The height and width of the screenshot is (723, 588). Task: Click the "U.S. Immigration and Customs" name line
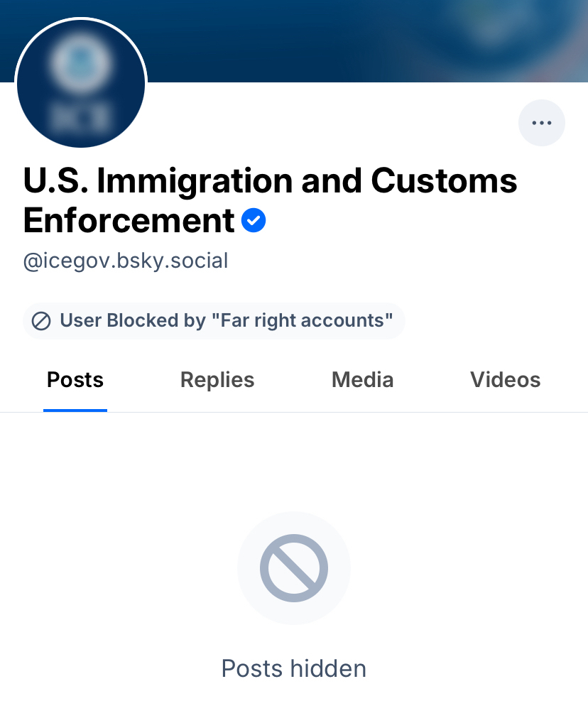tap(270, 181)
